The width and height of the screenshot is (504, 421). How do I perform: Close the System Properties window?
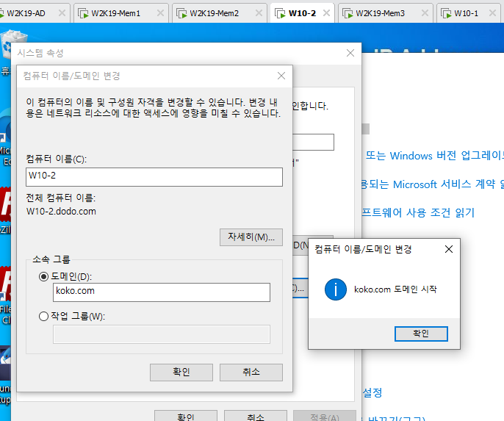click(350, 53)
